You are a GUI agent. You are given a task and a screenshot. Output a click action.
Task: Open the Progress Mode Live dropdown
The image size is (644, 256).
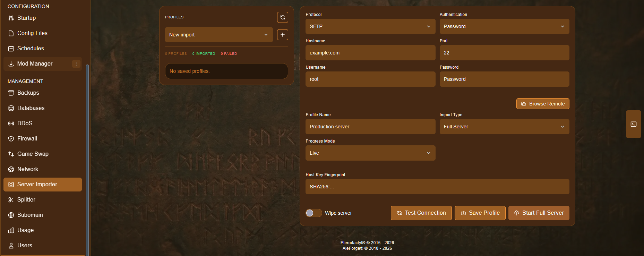click(370, 153)
